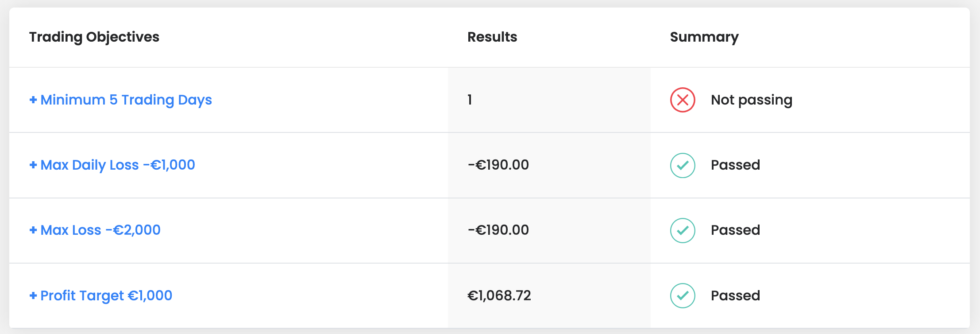Expand Profit Target plus icon
980x334 pixels.
(33, 295)
